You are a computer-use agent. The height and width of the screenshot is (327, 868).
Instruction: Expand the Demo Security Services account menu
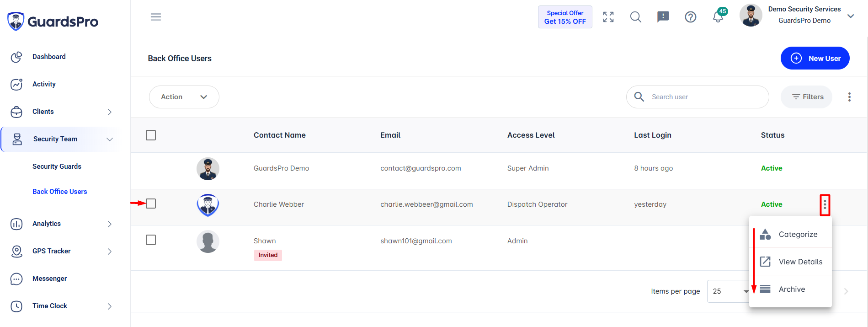coord(851,16)
